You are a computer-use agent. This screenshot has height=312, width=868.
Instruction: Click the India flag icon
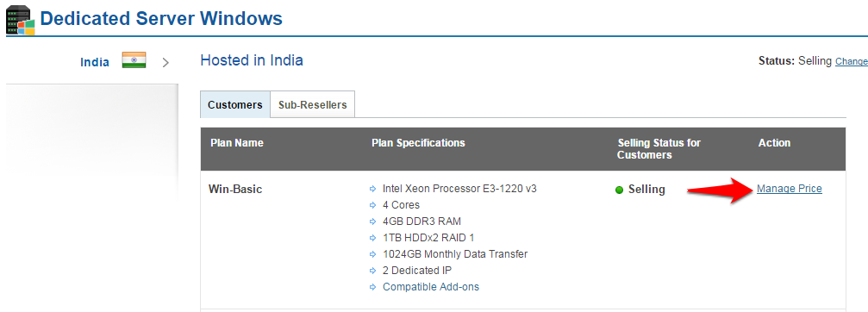point(134,60)
